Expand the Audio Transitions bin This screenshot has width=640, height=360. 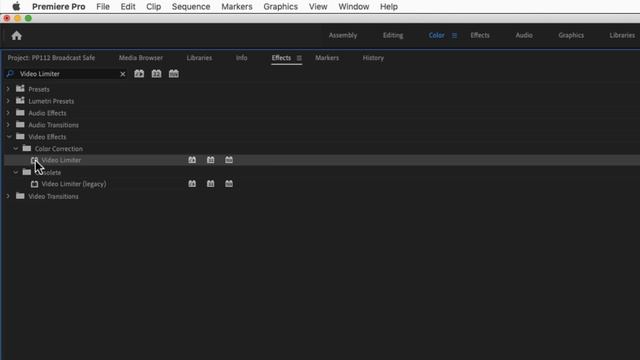click(8, 125)
